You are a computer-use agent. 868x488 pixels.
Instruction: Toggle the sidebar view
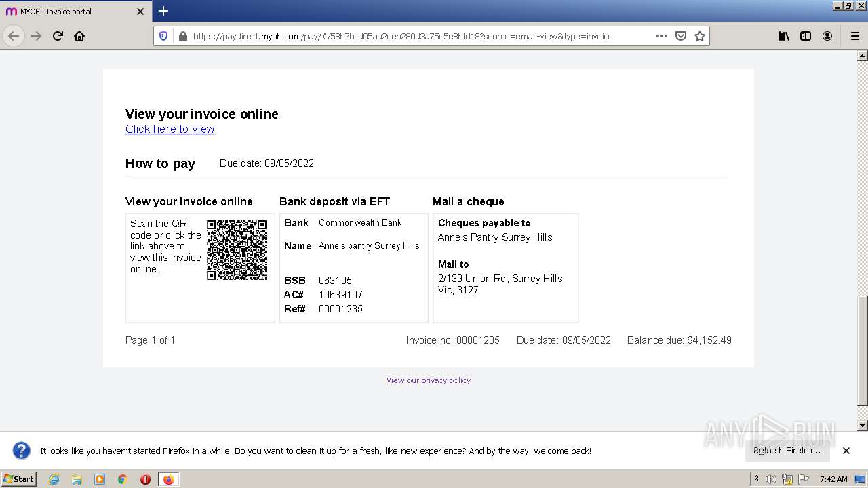(x=806, y=36)
